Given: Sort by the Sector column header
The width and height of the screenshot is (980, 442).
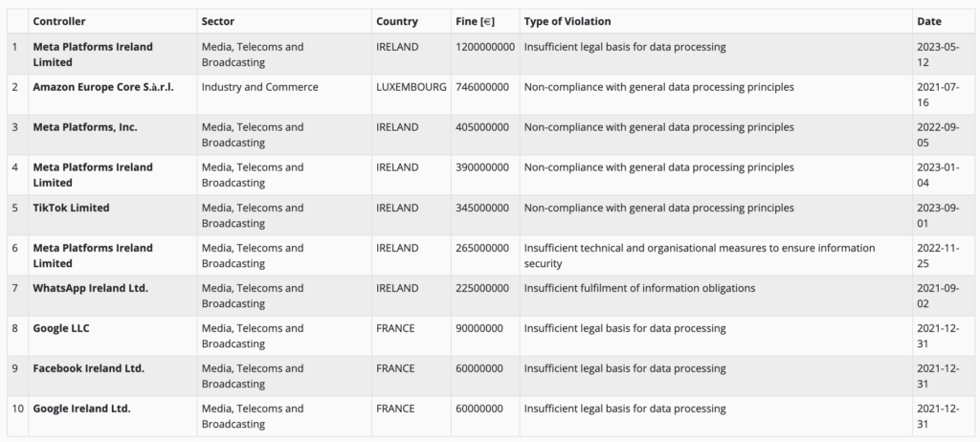Looking at the screenshot, I should tap(218, 21).
